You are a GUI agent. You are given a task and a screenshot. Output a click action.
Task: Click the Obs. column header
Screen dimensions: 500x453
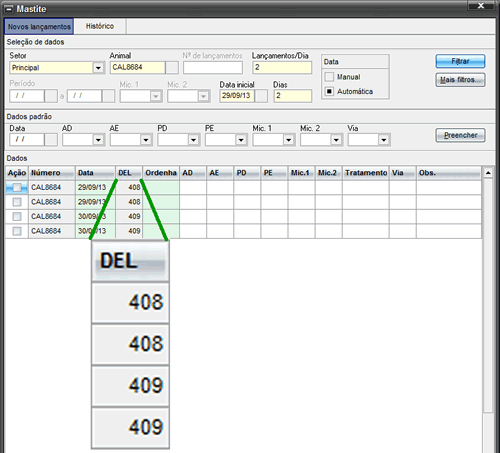click(x=449, y=173)
